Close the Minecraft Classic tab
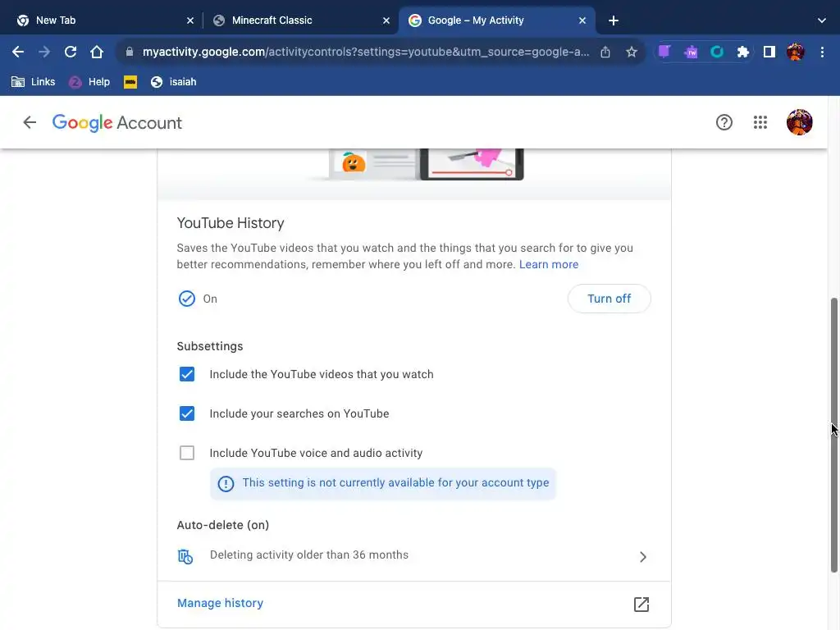The height and width of the screenshot is (630, 840). [386, 21]
